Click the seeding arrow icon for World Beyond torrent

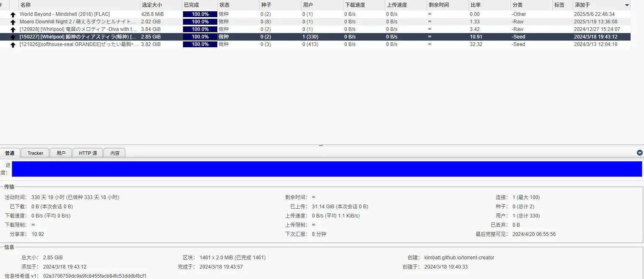click(x=13, y=14)
